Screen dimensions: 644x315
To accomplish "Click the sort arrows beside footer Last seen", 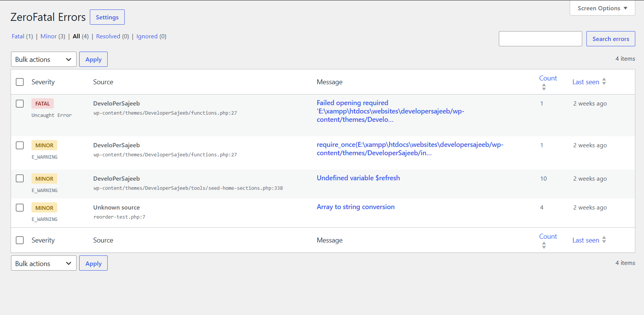I will [x=604, y=240].
